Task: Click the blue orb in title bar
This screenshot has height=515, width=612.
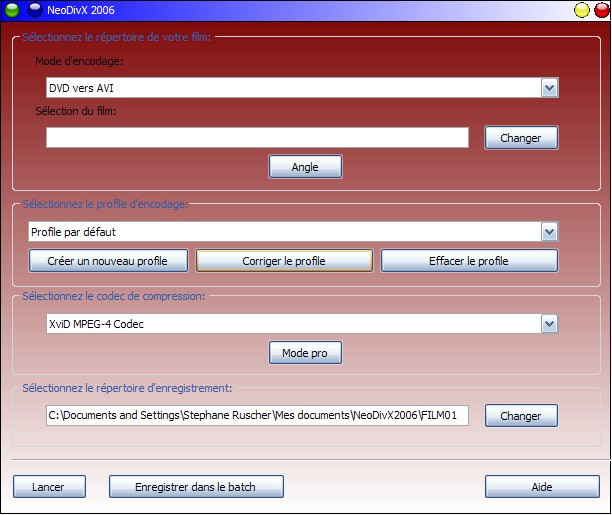Action: (35, 10)
